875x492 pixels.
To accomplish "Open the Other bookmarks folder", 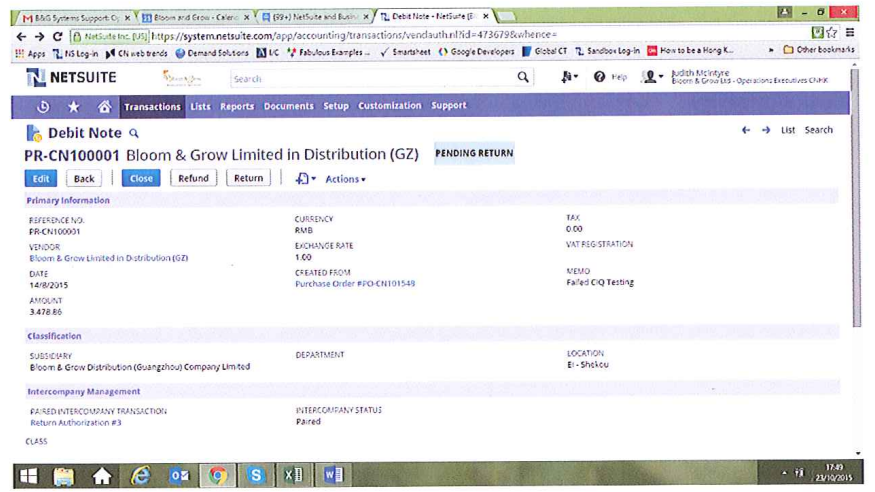I will click(819, 50).
